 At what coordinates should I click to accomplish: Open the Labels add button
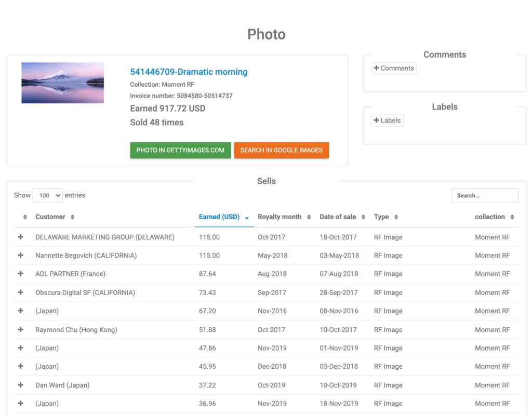point(387,121)
